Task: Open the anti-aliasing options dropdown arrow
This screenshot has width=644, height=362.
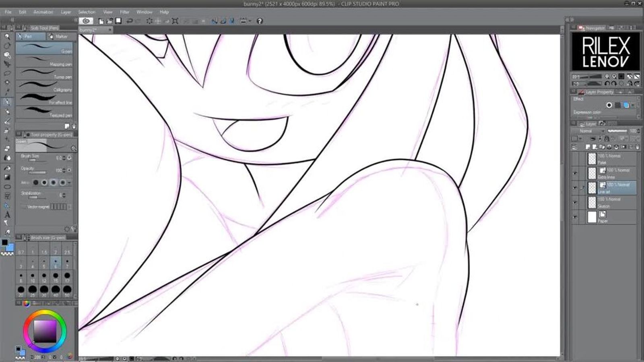Action: [x=69, y=183]
